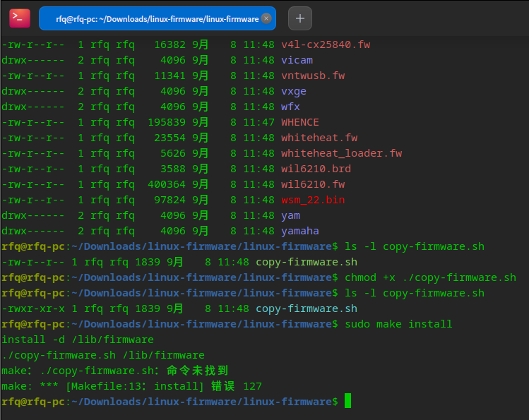Click the red wsm_22.bin file name
This screenshot has width=529, height=420.
313,200
